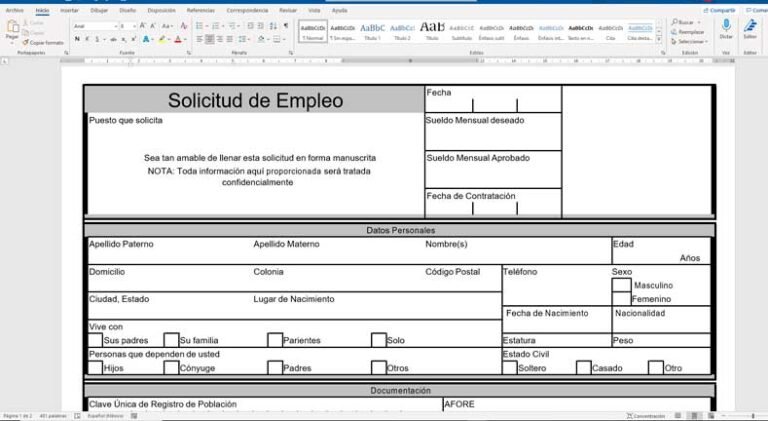Screen dimensions: 768x421
Task: Increase paragraph indent
Action: point(261,26)
